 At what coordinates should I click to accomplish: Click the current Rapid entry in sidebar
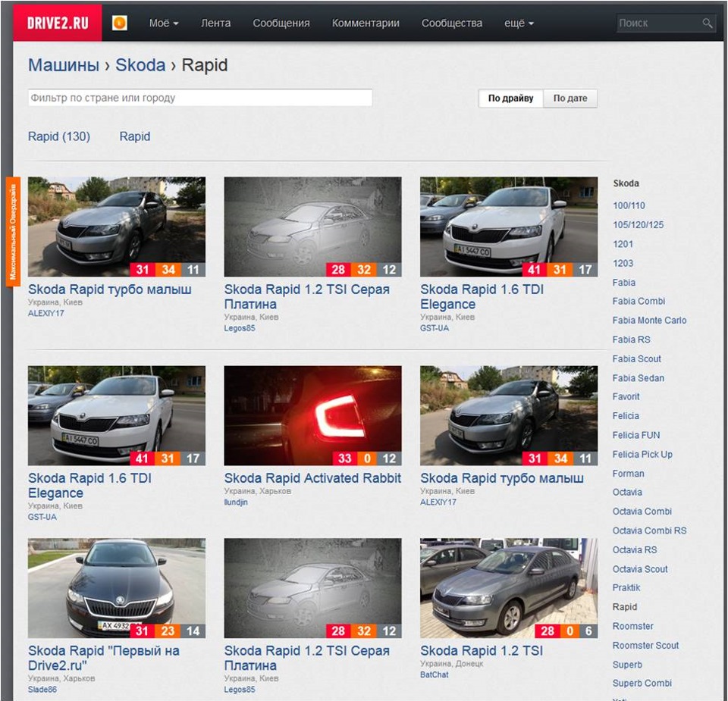[624, 607]
